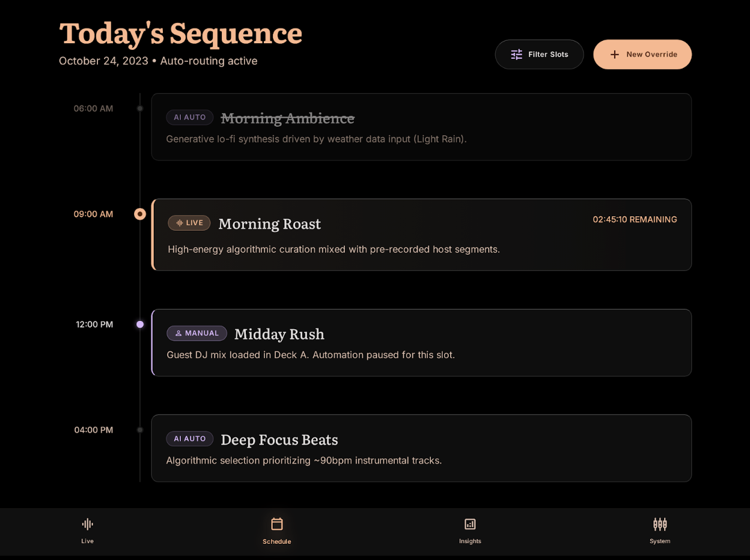
Task: Open the System mixer sliders icon
Action: point(660,524)
